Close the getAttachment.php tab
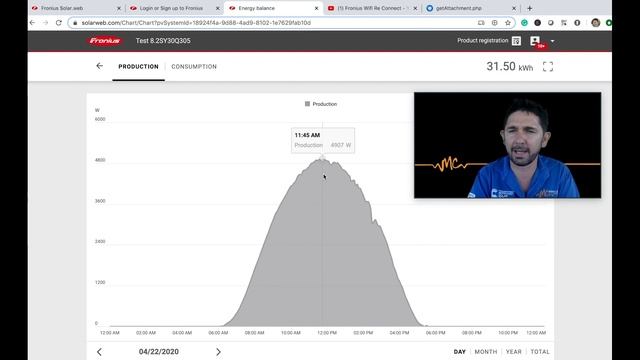This screenshot has height=360, width=640. pos(514,8)
